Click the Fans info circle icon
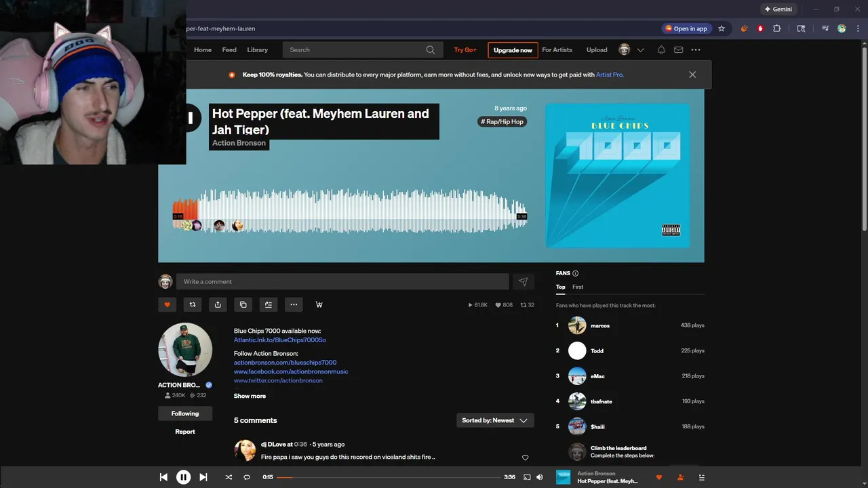This screenshot has height=488, width=868. click(576, 273)
